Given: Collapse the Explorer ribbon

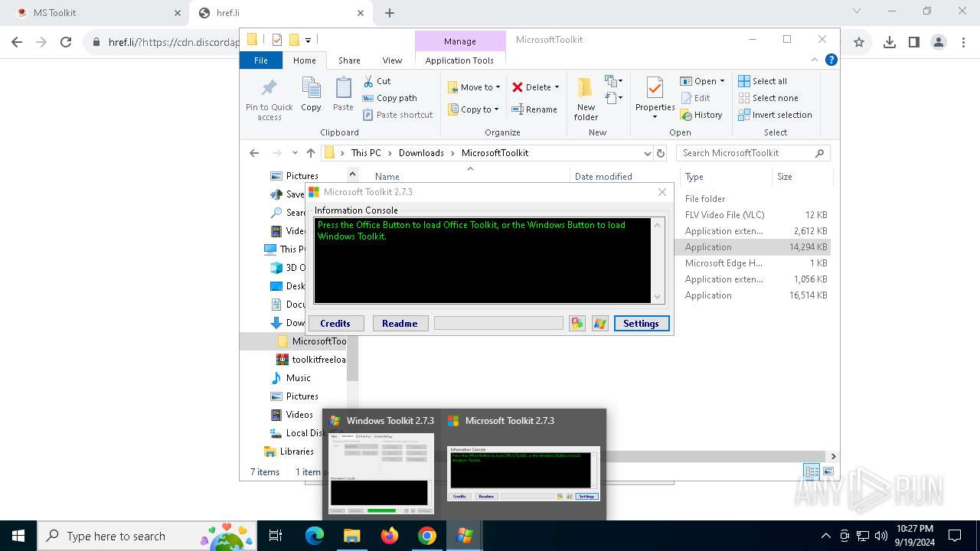Looking at the screenshot, I should [x=815, y=60].
